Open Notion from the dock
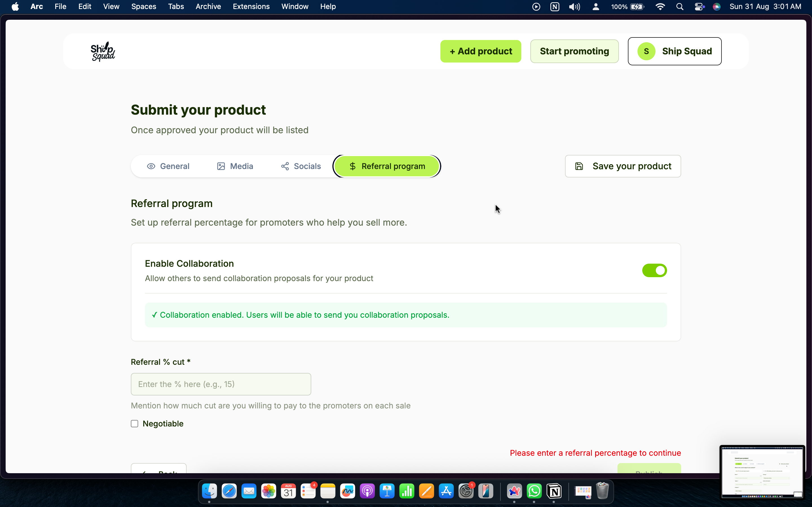The width and height of the screenshot is (812, 507). pos(554,492)
